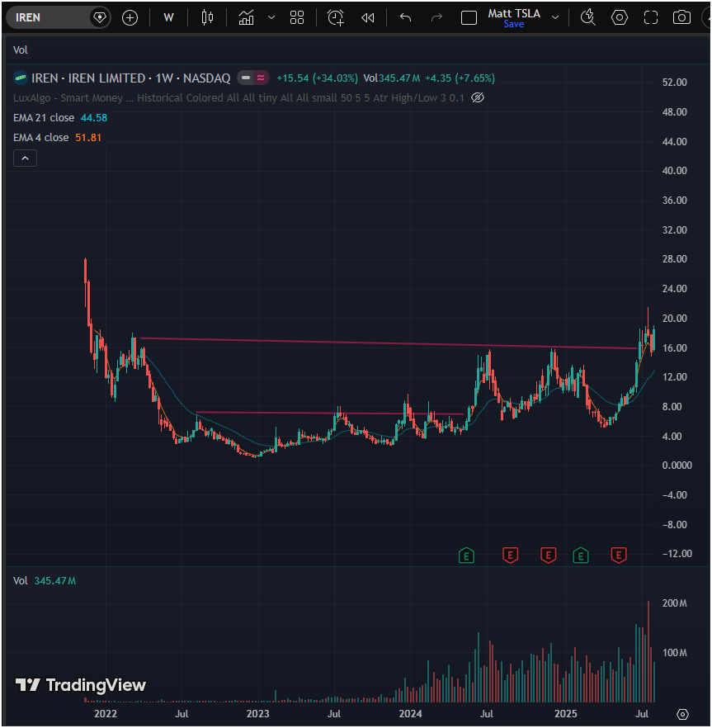This screenshot has width=712, height=728.
Task: Start bar replay mode
Action: 368,18
